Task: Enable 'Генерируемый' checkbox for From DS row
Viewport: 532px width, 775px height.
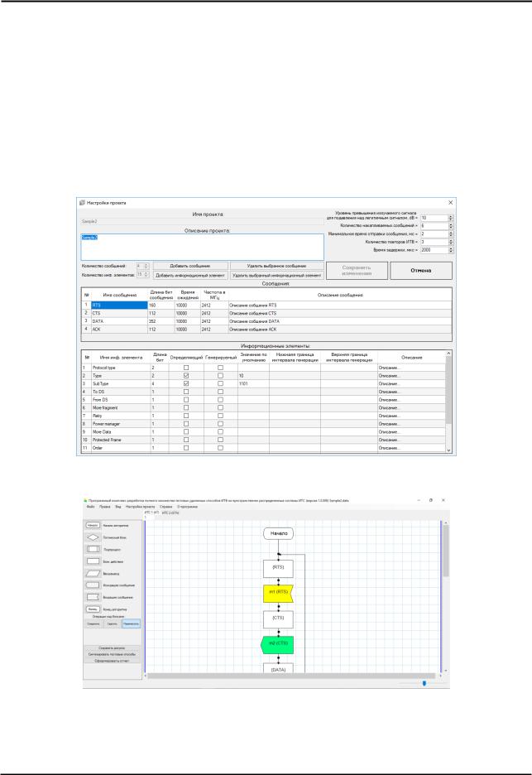Action: (x=220, y=399)
